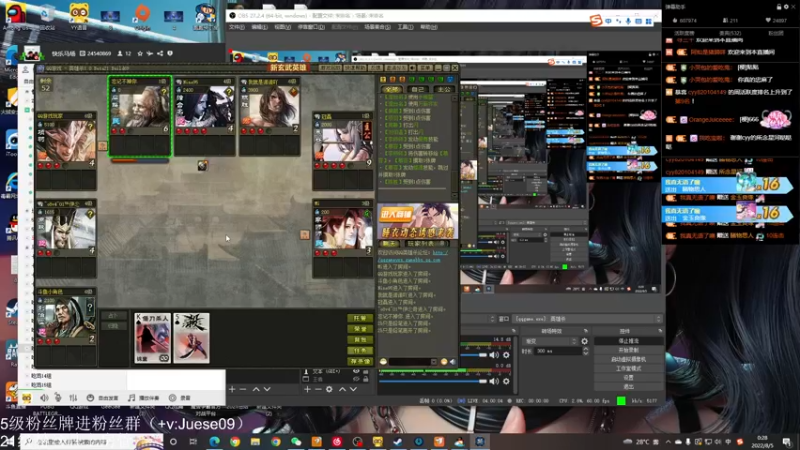Click 开始录制 to start recording
The width and height of the screenshot is (800, 450).
(629, 350)
